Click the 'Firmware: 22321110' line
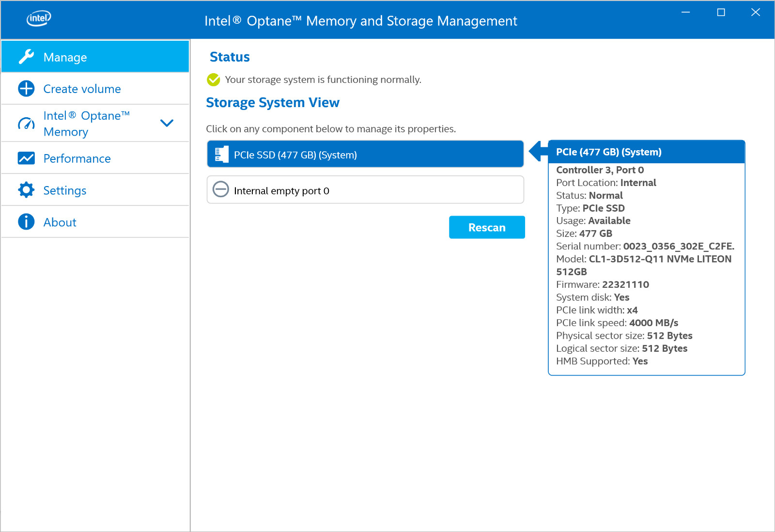The width and height of the screenshot is (775, 532). tap(603, 284)
